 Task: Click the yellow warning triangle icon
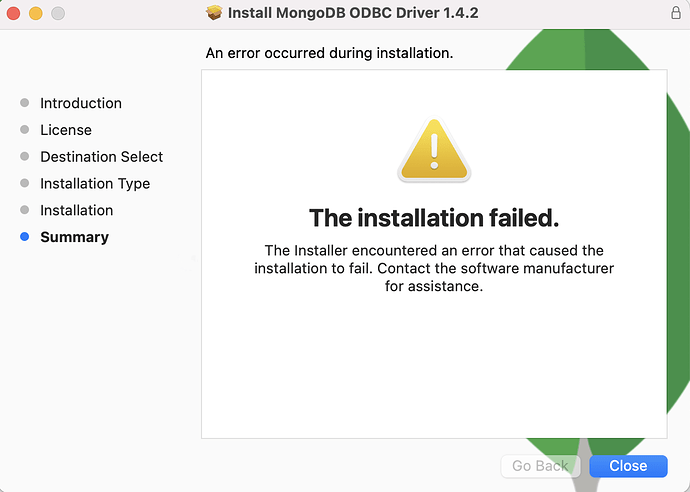(433, 152)
